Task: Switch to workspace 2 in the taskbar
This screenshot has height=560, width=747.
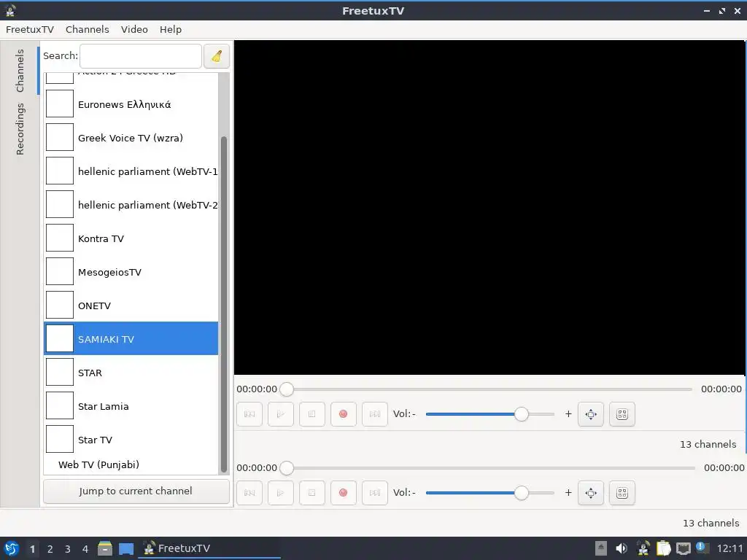Action: (x=50, y=549)
